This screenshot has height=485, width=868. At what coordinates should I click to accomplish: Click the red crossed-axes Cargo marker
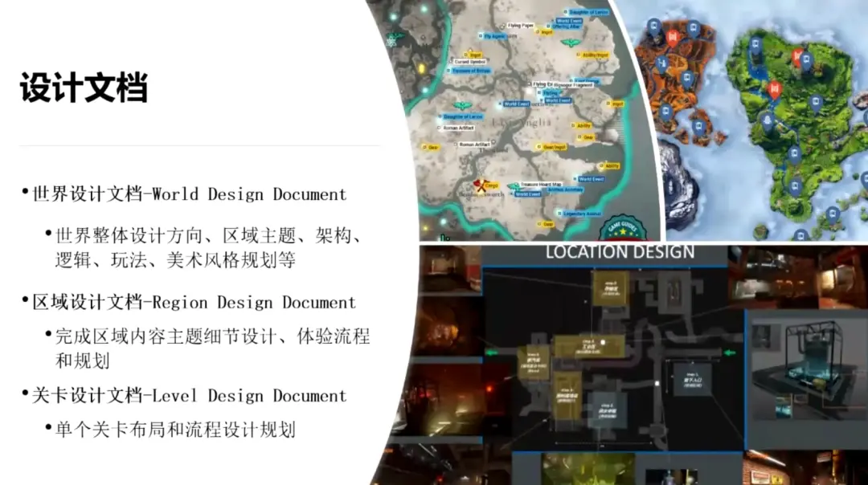[481, 186]
